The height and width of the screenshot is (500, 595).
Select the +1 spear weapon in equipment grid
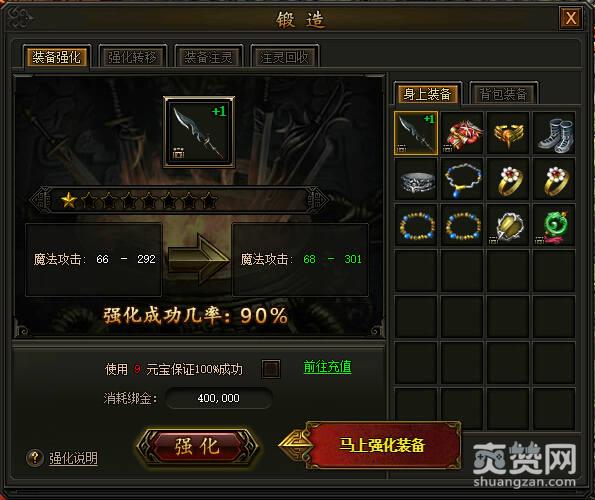pyautogui.click(x=416, y=133)
